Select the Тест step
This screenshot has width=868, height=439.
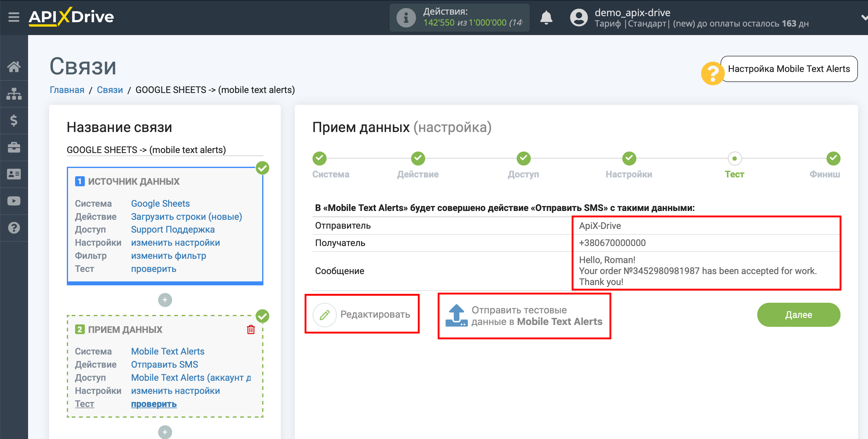(x=735, y=158)
